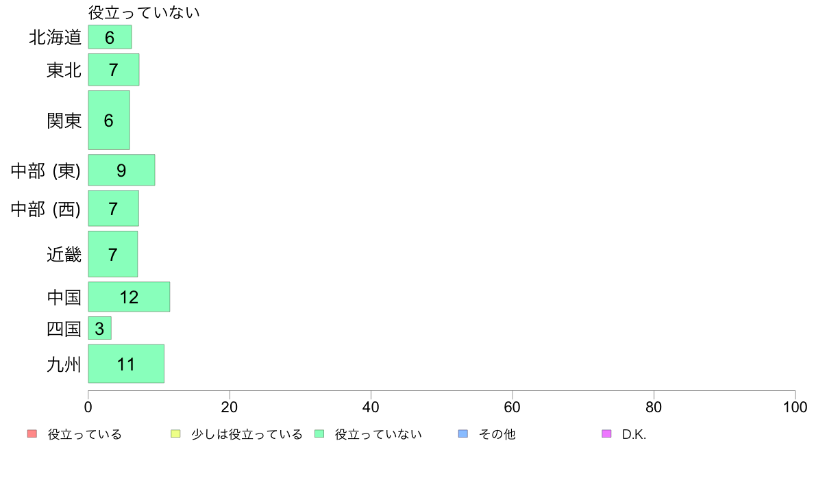Click the 少しは役立っている legend text
The width and height of the screenshot is (814, 504).
pyautogui.click(x=247, y=434)
